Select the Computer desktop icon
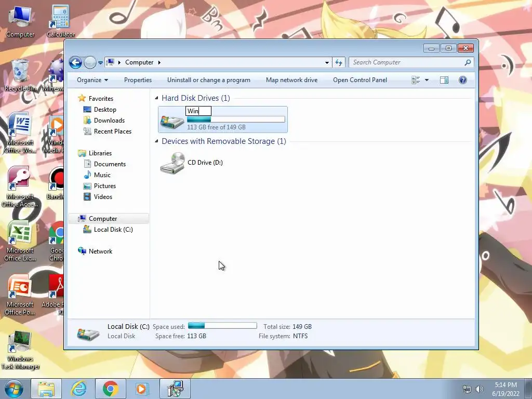 (x=20, y=21)
